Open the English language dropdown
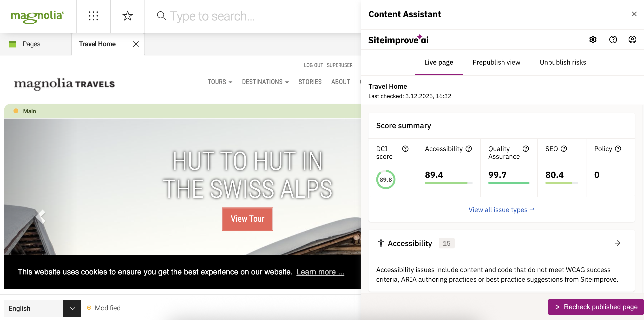Screen dimensions: 644x320 tap(72, 308)
